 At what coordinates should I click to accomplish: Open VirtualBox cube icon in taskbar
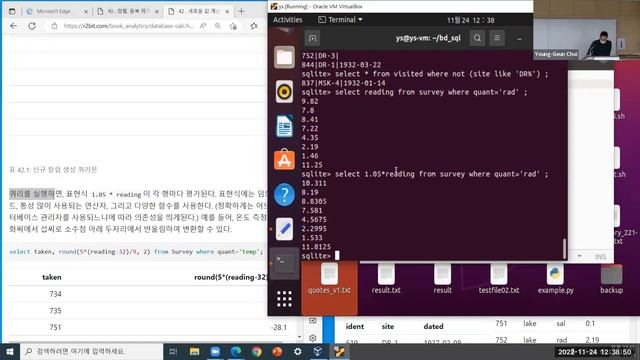[x=318, y=351]
